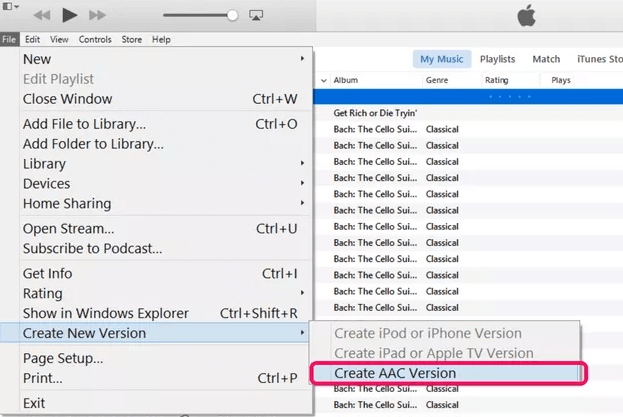Image resolution: width=623 pixels, height=417 pixels.
Task: Choose Create AAC Version
Action: (394, 373)
